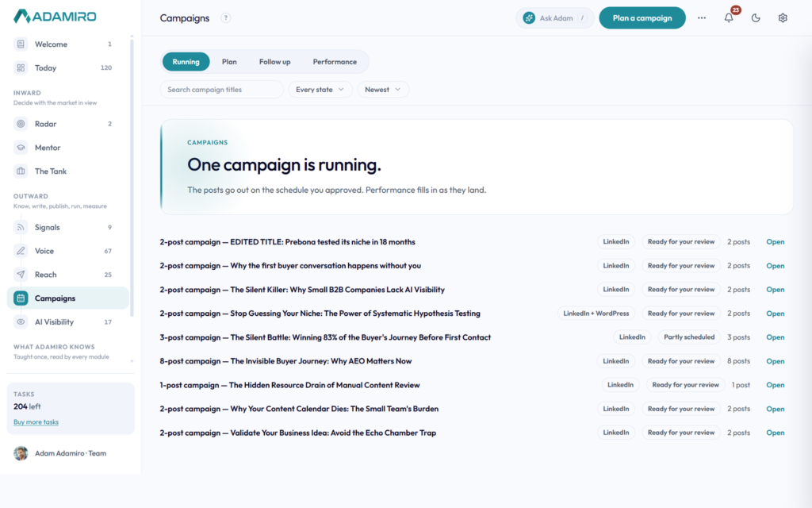Open the Today dashboard icon

pos(21,67)
